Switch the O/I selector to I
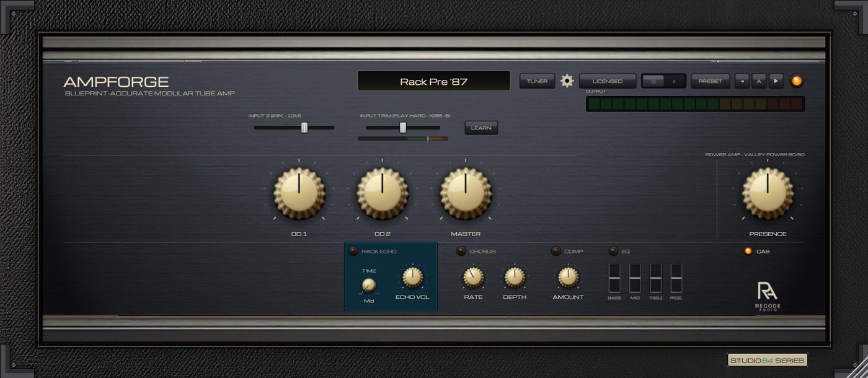 675,81
